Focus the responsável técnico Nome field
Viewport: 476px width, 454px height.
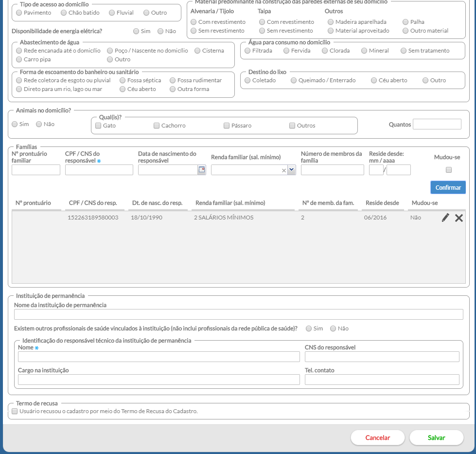[x=159, y=357]
